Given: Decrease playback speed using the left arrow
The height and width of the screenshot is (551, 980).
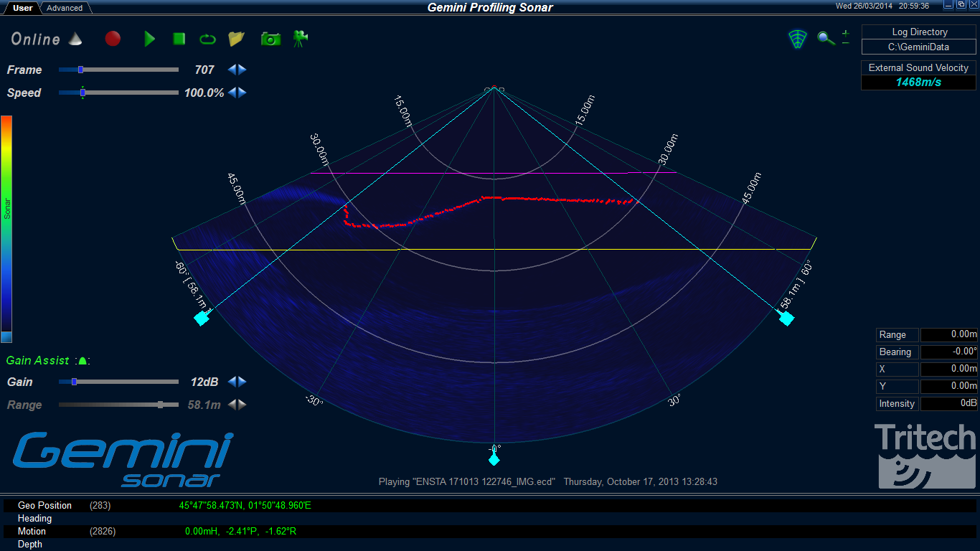Looking at the screenshot, I should 232,93.
